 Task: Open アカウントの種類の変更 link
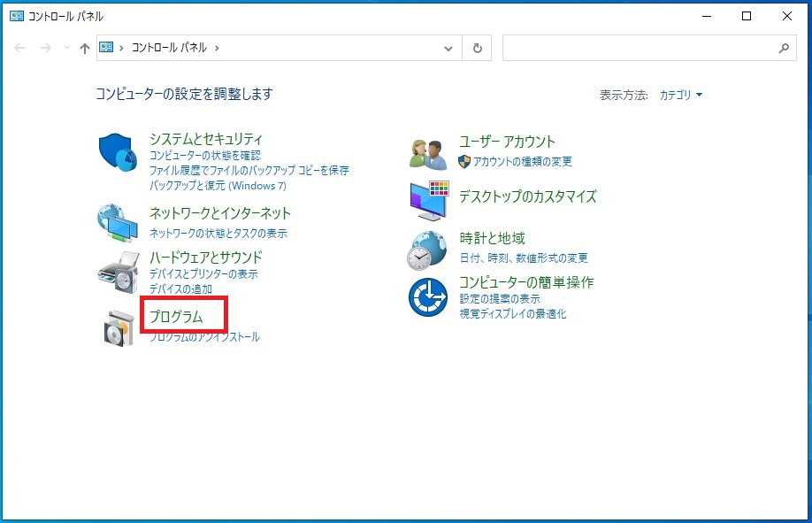point(522,161)
